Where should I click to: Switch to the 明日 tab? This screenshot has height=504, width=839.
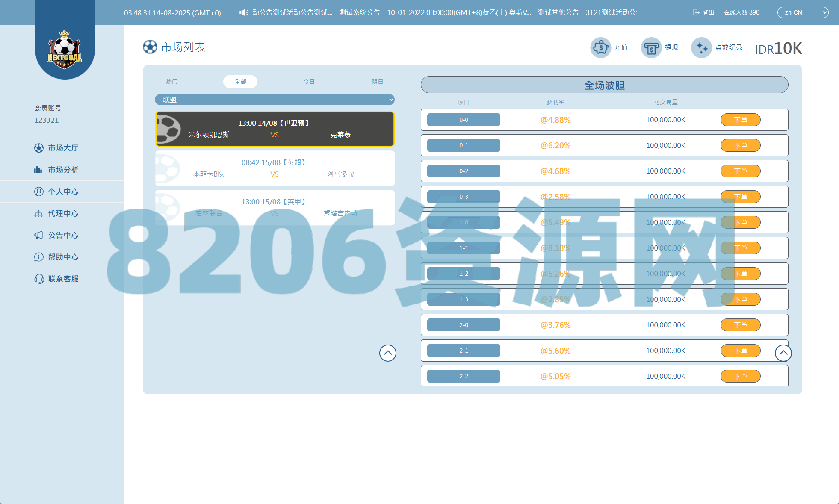pyautogui.click(x=377, y=82)
